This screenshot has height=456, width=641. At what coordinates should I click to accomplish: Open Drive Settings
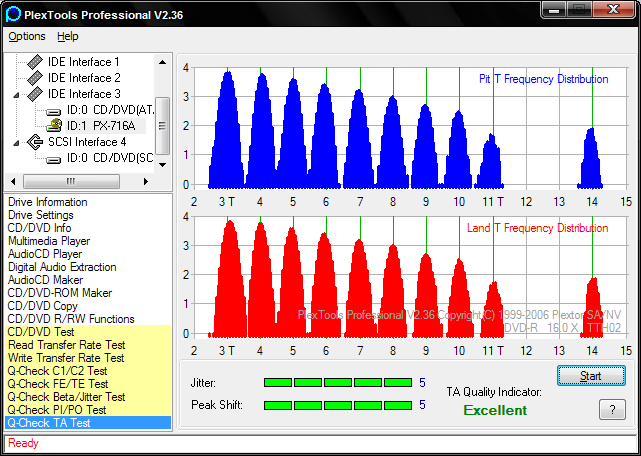pyautogui.click(x=40, y=215)
